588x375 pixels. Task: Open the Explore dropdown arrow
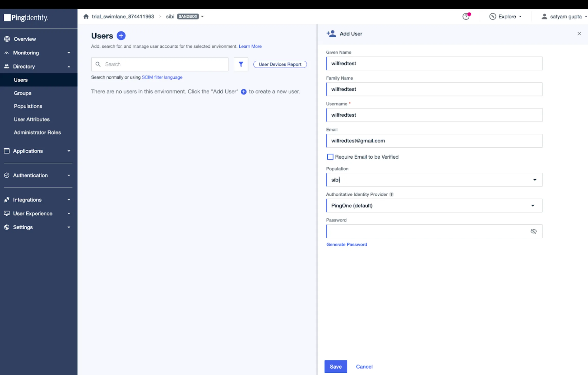tap(520, 17)
